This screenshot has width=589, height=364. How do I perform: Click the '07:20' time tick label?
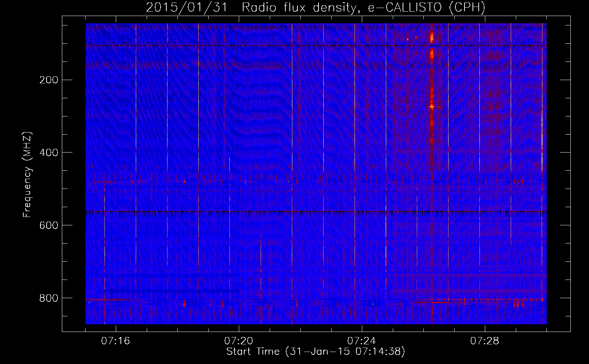(x=239, y=341)
